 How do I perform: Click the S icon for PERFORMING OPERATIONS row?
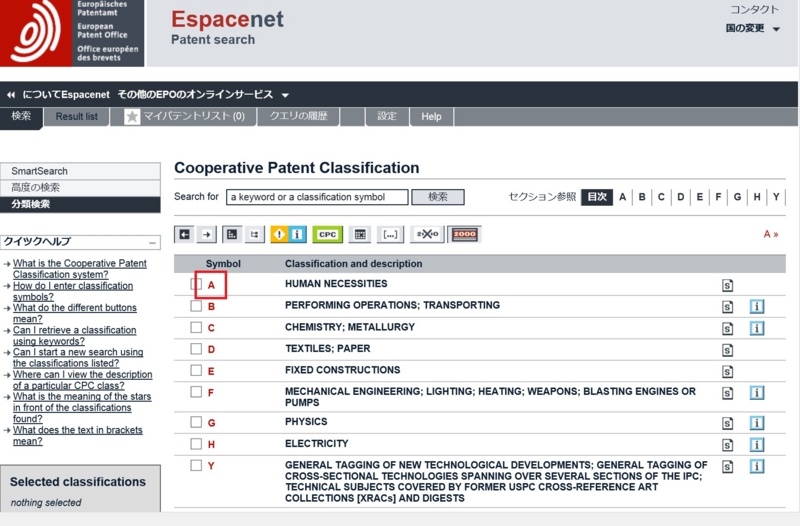(x=728, y=307)
